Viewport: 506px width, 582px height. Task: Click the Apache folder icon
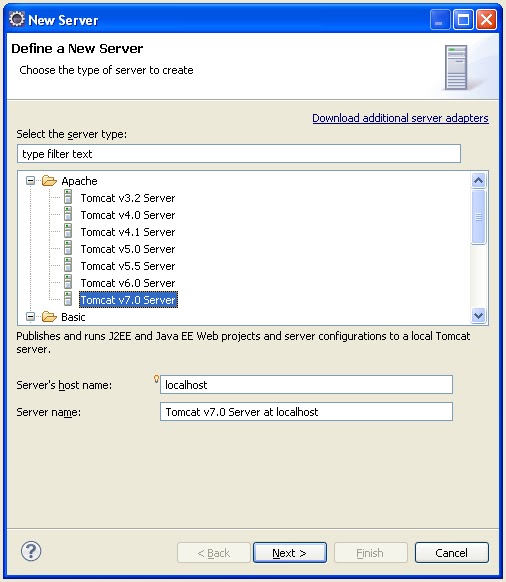click(49, 181)
